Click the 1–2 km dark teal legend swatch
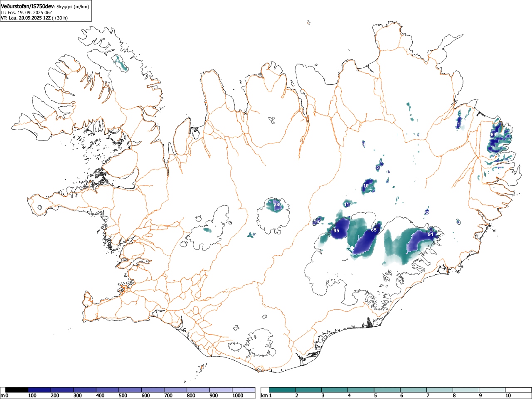The image size is (532, 399). coord(283,390)
